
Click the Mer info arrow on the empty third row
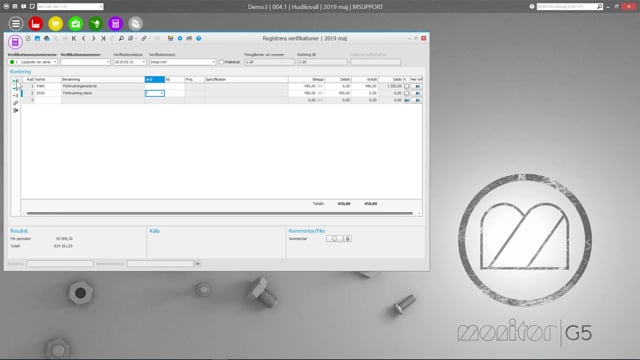coord(417,100)
